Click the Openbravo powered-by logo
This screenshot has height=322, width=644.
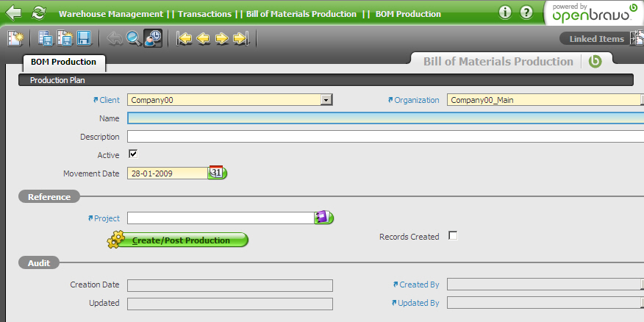coord(594,12)
